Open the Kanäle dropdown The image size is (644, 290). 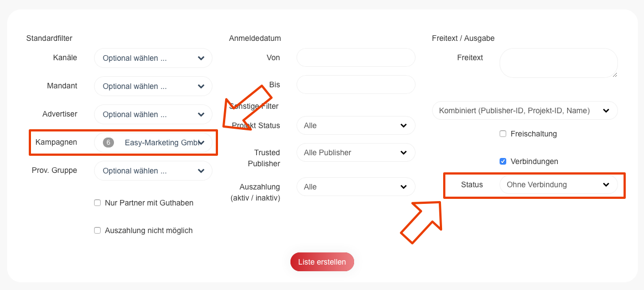[x=153, y=58]
